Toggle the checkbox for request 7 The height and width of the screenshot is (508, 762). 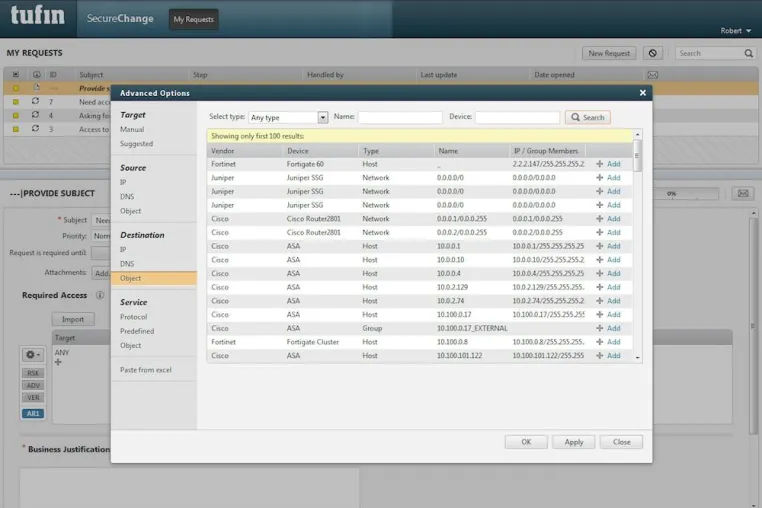pos(16,102)
